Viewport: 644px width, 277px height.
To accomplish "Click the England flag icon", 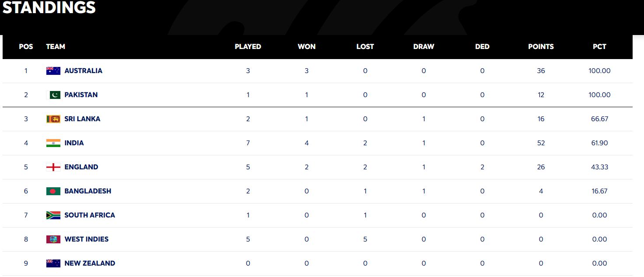I will tap(53, 167).
